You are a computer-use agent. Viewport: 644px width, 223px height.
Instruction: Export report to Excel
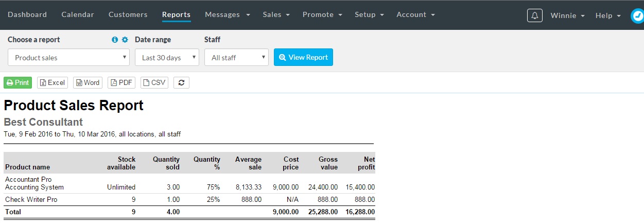pos(53,82)
